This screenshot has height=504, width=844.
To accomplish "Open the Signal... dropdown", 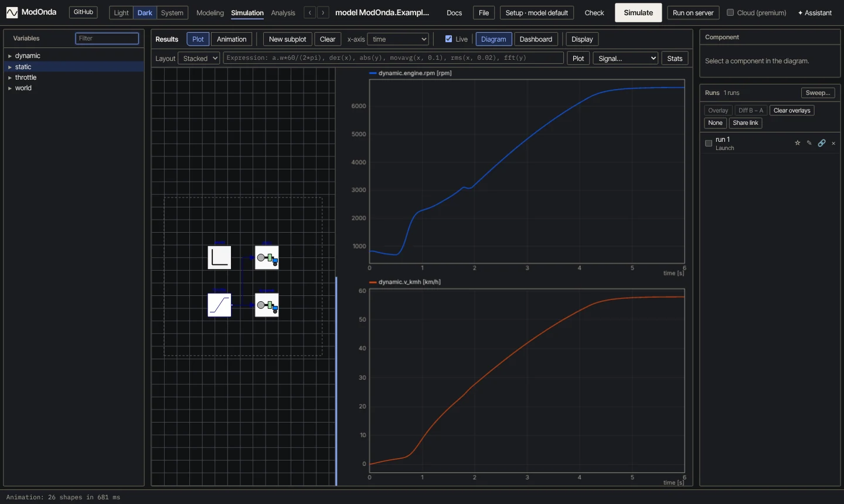I will pyautogui.click(x=625, y=59).
